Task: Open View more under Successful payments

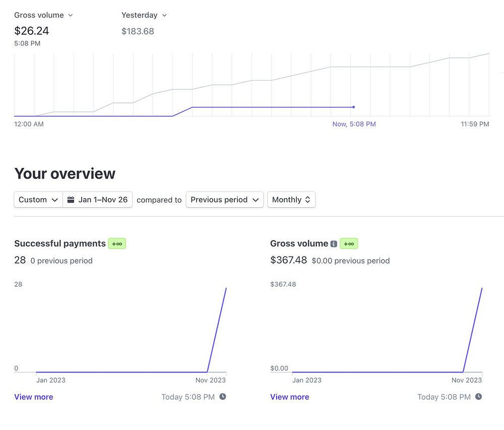Action: pos(34,397)
